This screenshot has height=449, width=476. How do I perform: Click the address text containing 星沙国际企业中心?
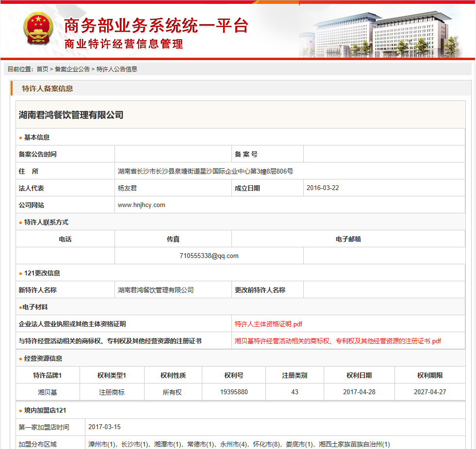(206, 171)
